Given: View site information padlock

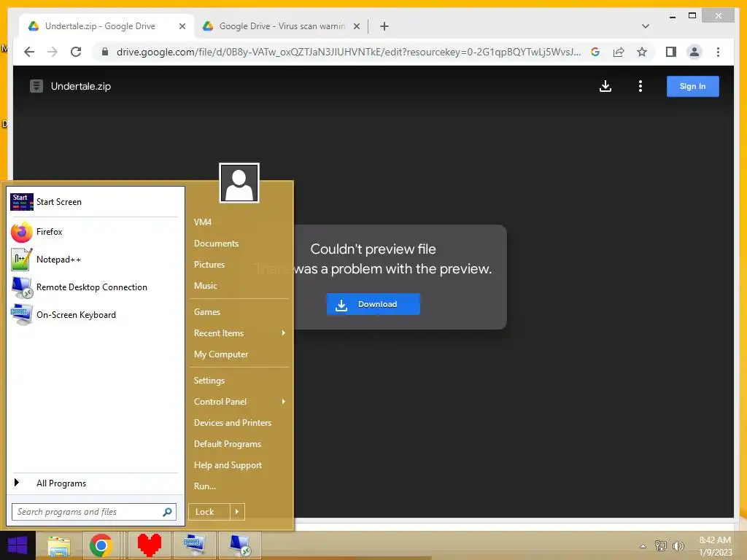Looking at the screenshot, I should (105, 52).
